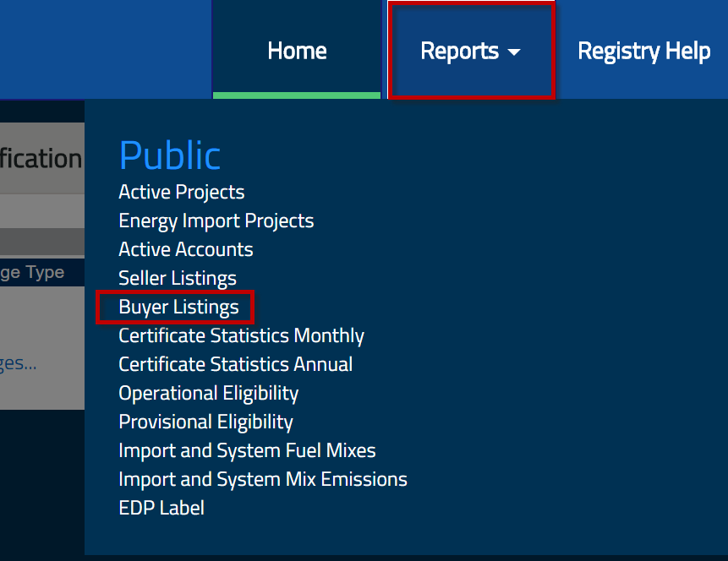Open Import and System Fuel Mixes
The image size is (728, 561).
(247, 450)
